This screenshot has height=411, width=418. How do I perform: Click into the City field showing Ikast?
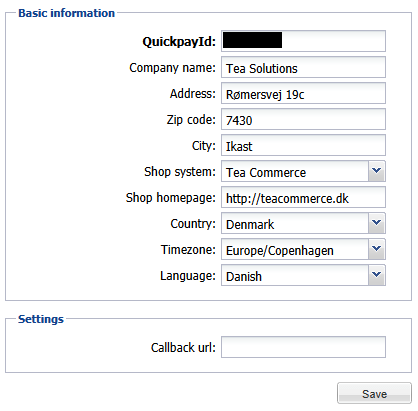303,145
